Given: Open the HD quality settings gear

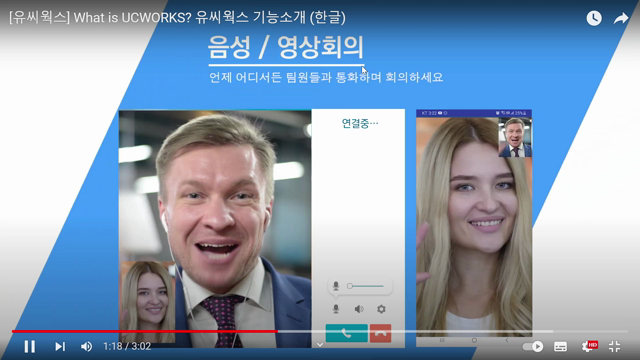Looking at the screenshot, I should click(x=589, y=347).
